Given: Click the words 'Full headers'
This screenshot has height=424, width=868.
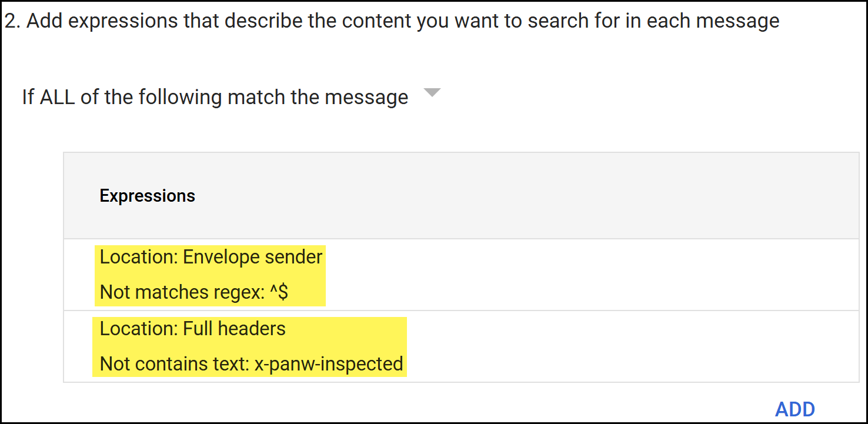Looking at the screenshot, I should (x=234, y=328).
